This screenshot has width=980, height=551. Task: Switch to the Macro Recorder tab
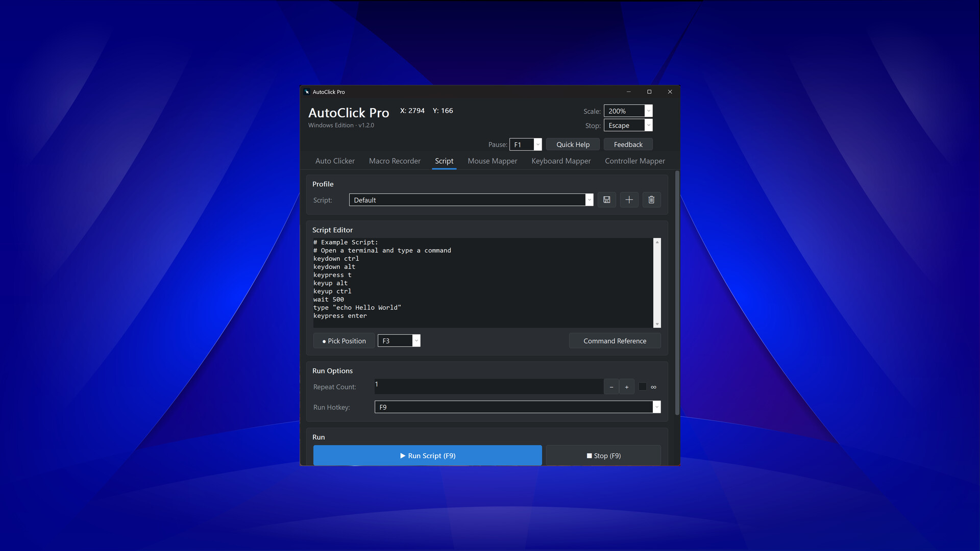(x=395, y=161)
